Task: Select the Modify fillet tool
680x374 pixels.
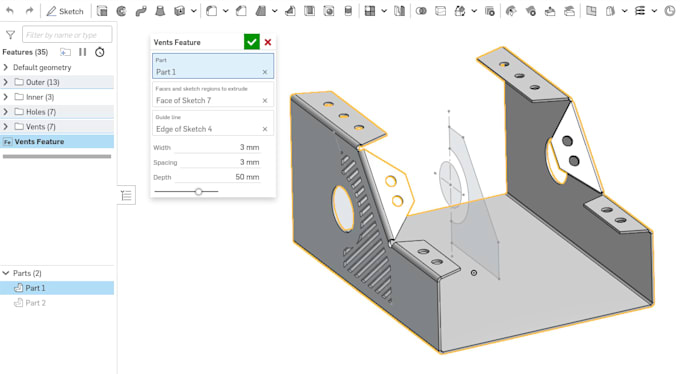Action: tap(511, 11)
